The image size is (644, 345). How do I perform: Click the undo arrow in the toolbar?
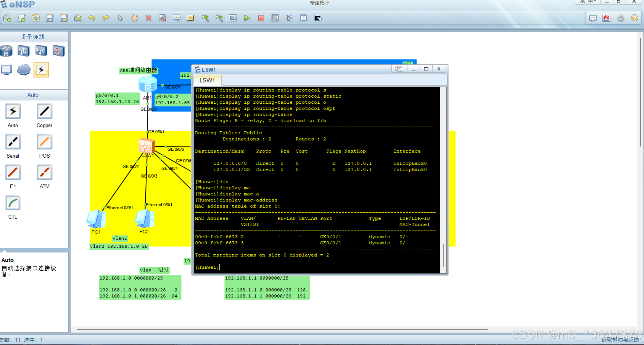92,18
